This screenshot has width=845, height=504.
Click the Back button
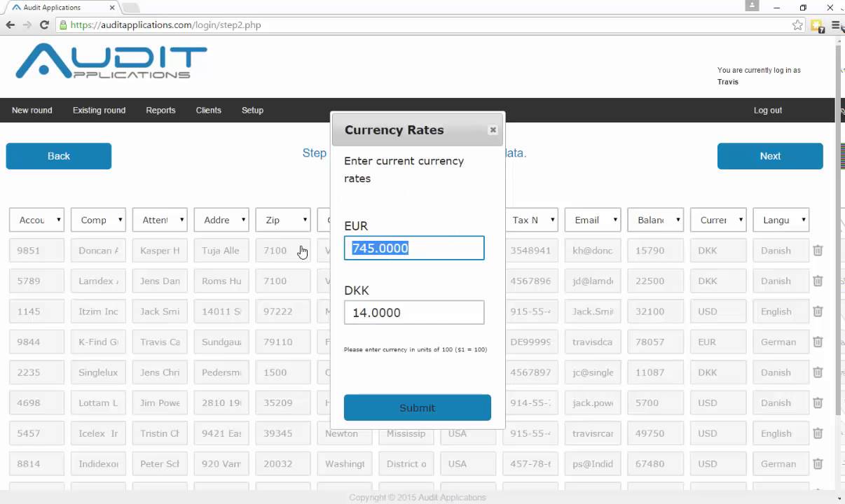click(59, 156)
